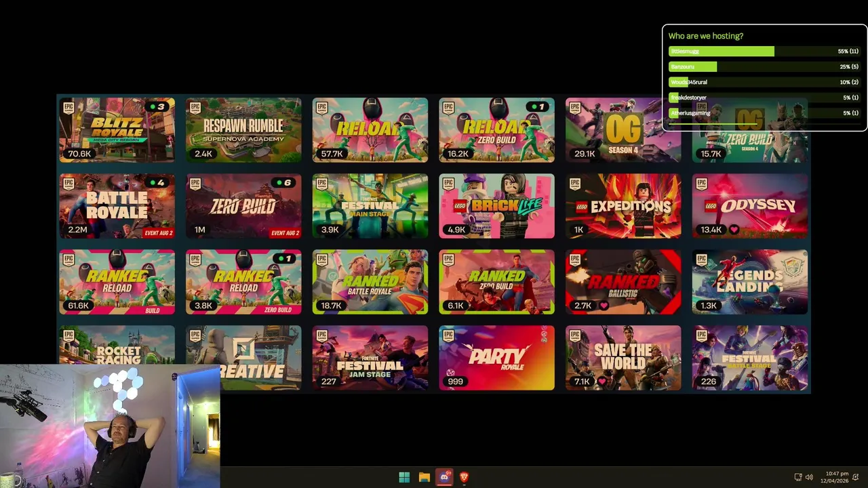Open the Legends Landing tile

pos(750,282)
